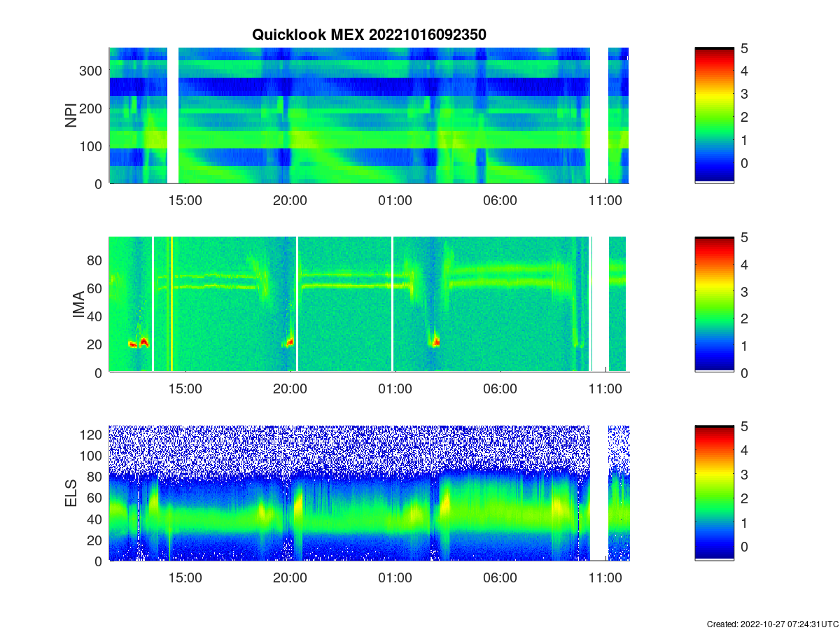The image size is (840, 630).
Task: Click the IMA panel colorbar
Action: click(715, 304)
